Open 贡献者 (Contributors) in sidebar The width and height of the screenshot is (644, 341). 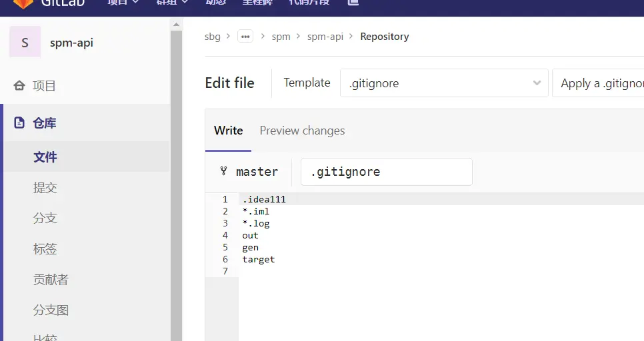tap(51, 280)
